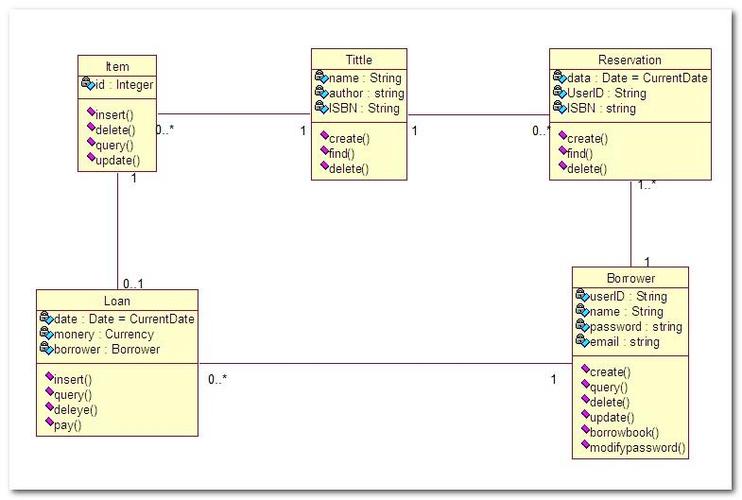The width and height of the screenshot is (742, 500).
Task: Click the icon next to Reservation UserID
Action: click(559, 92)
